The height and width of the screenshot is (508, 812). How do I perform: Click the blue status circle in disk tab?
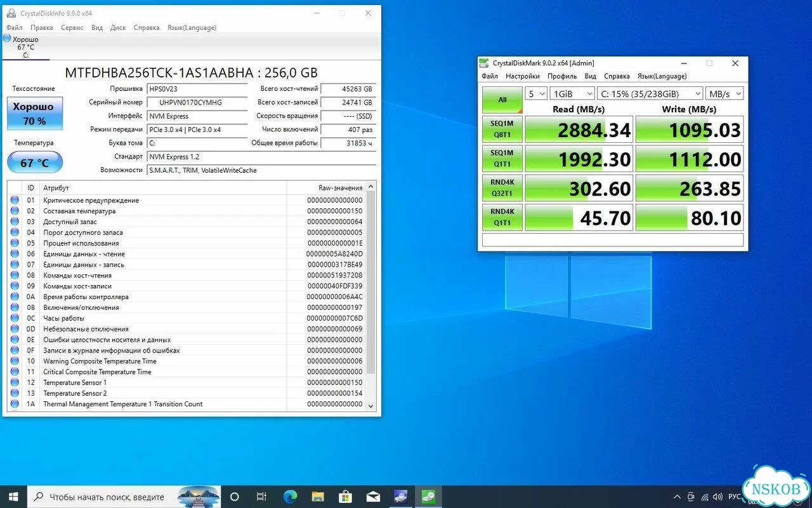click(7, 39)
